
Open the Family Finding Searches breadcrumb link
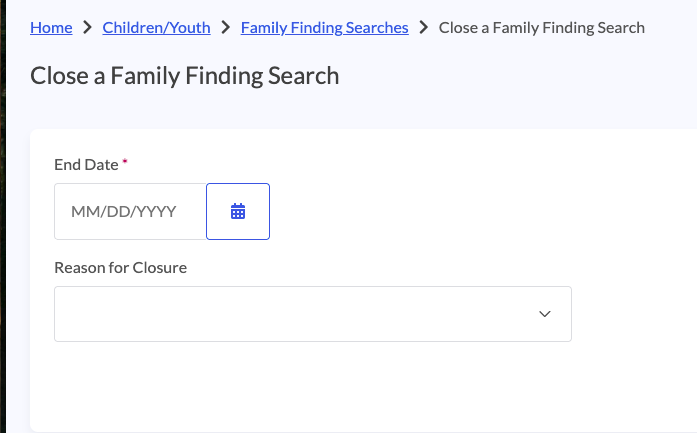(x=324, y=27)
